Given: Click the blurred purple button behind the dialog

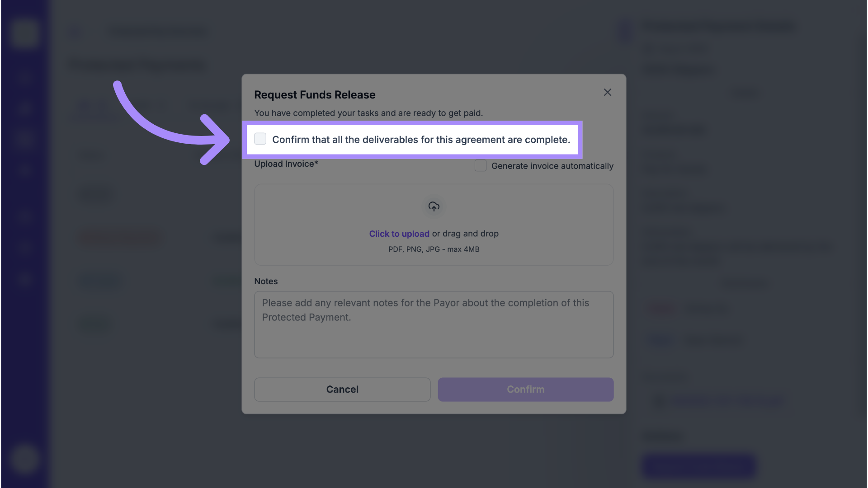Looking at the screenshot, I should (x=699, y=465).
